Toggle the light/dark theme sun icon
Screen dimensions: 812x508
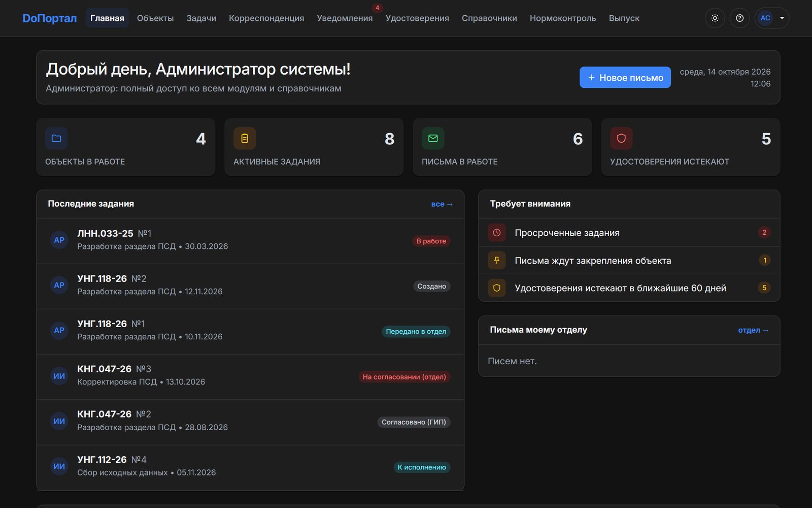[715, 18]
